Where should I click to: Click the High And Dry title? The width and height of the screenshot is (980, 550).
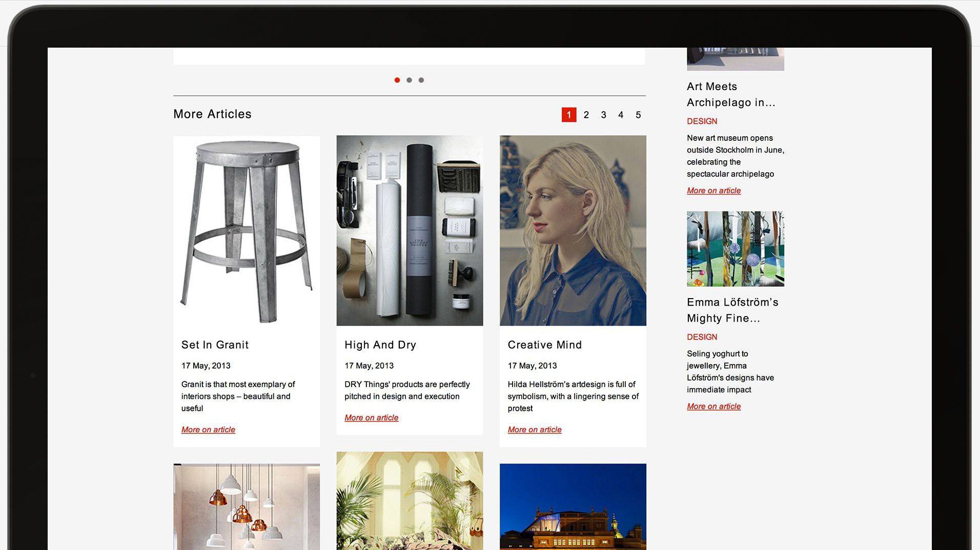(380, 345)
